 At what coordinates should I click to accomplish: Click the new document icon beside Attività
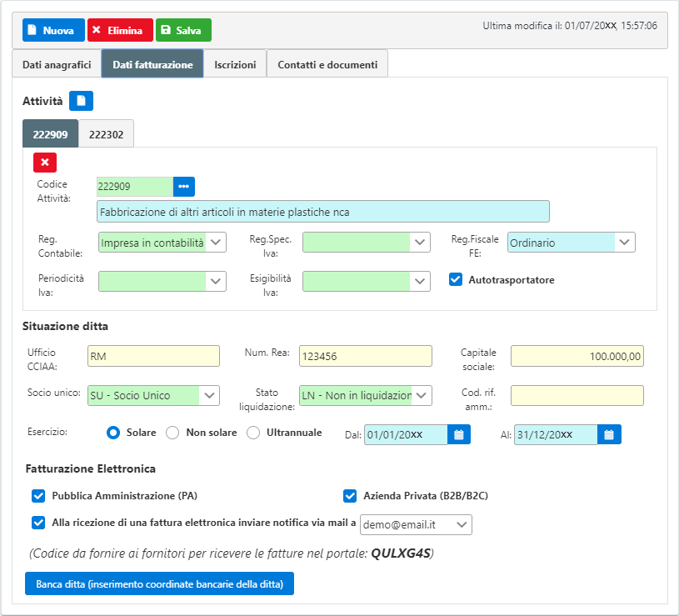pyautogui.click(x=81, y=101)
